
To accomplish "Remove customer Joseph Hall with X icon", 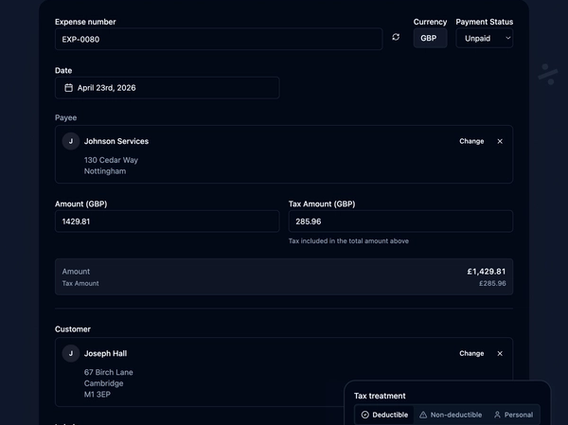I will coord(500,354).
